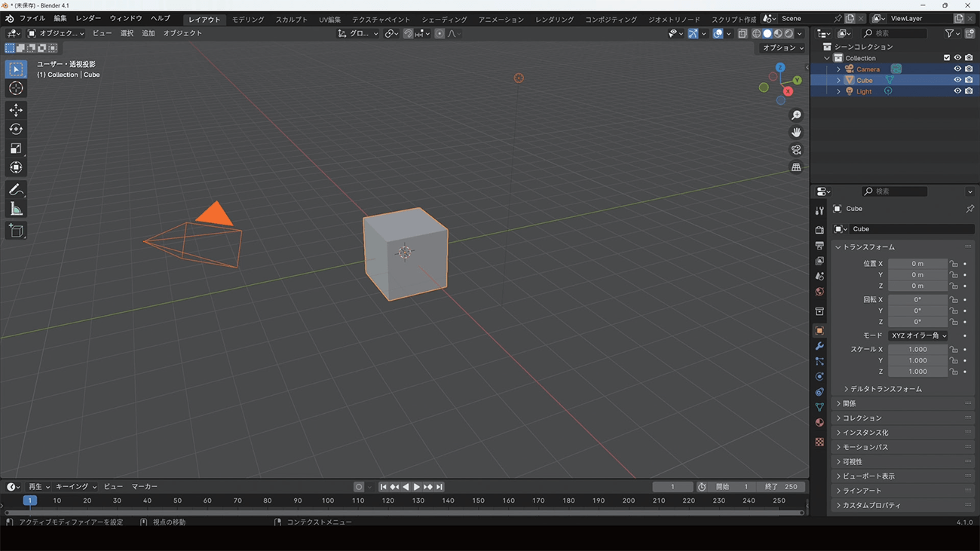Disable Cube in renders

click(x=969, y=80)
